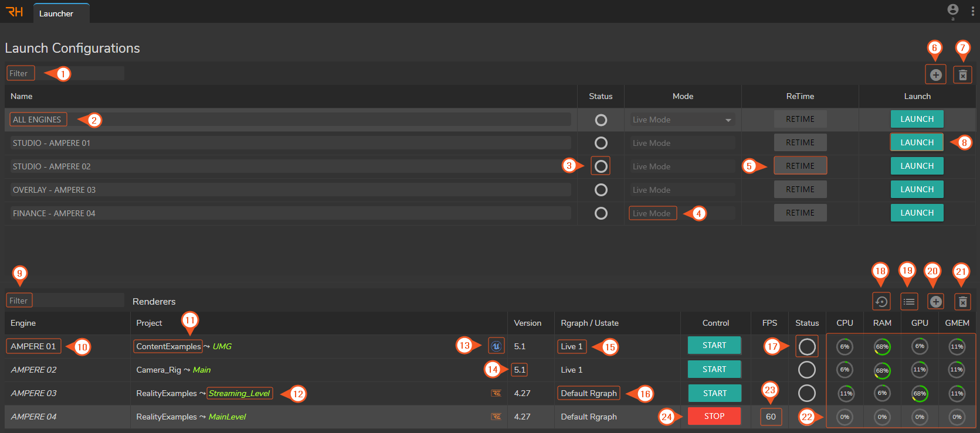Viewport: 980px width, 433px height.
Task: Click the Reality engine icon in AMPERE 03 row
Action: (x=496, y=393)
